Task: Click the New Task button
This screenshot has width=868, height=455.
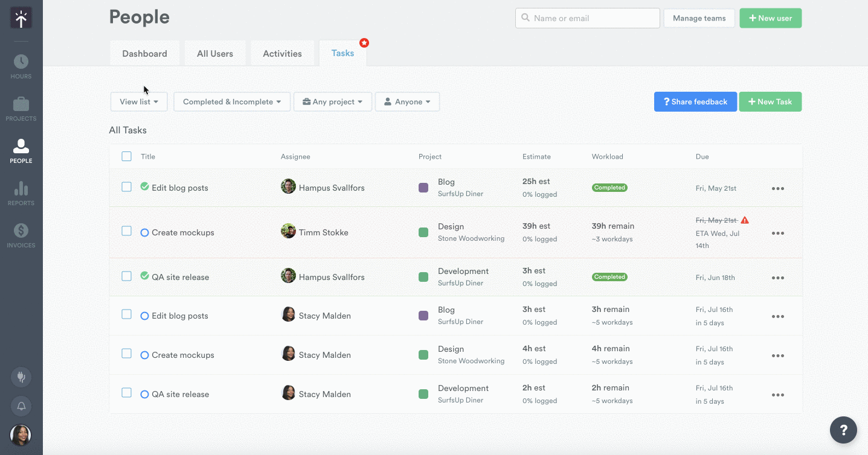Action: coord(770,102)
